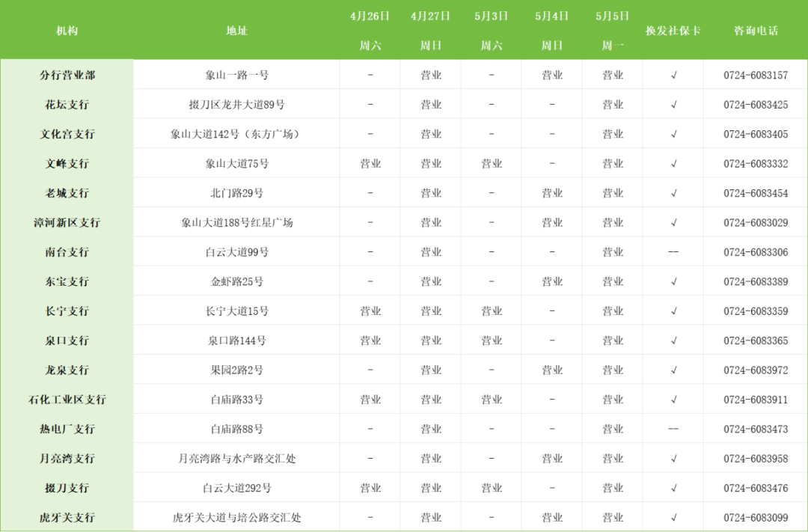Select the 月亮湾支行 row name

coord(67,458)
